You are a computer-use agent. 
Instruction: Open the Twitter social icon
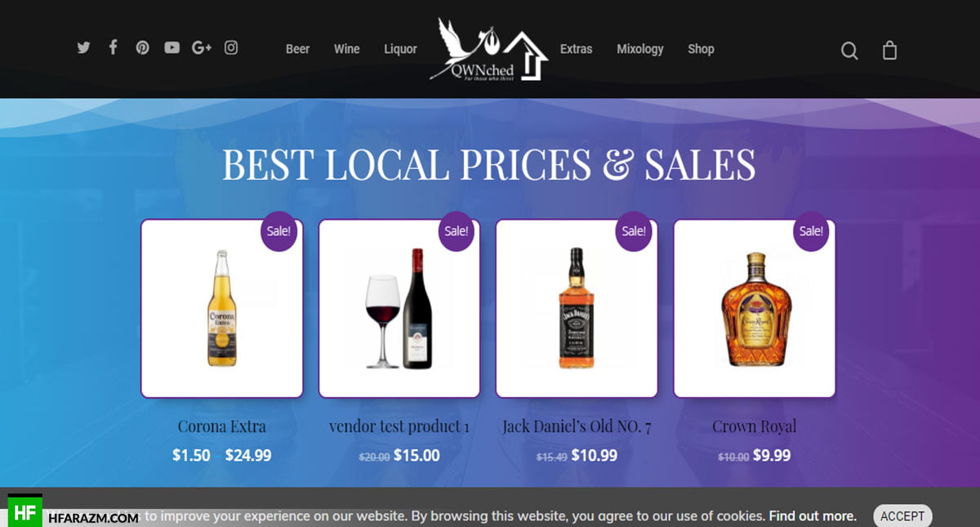(83, 48)
